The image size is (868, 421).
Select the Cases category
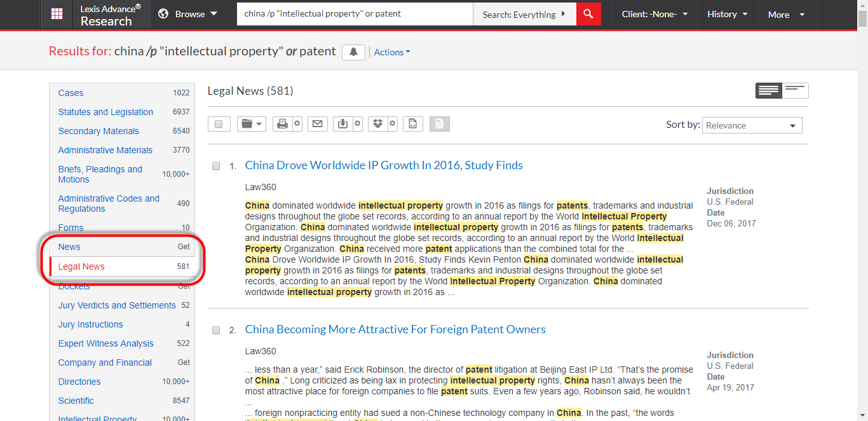point(71,93)
